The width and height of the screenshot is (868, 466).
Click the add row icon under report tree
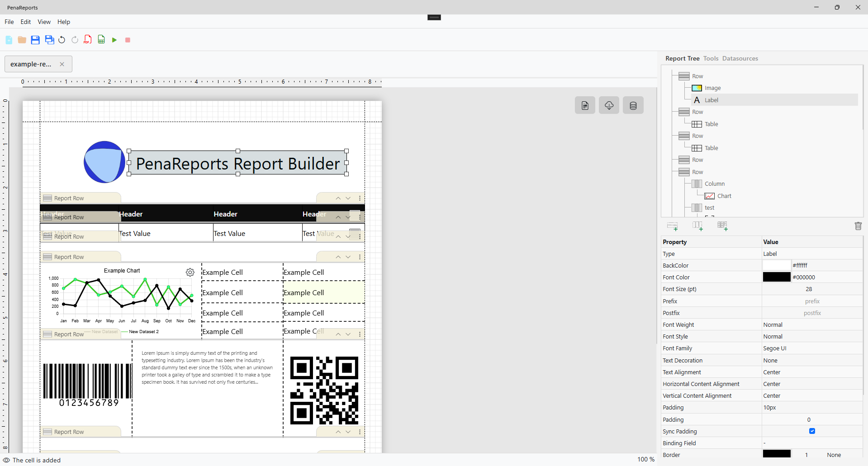click(x=673, y=226)
